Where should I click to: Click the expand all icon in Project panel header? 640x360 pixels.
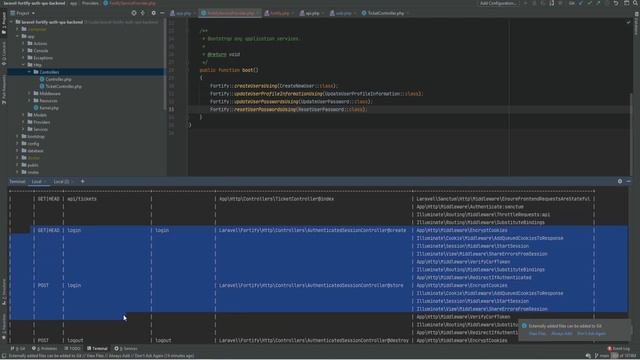pos(143,13)
